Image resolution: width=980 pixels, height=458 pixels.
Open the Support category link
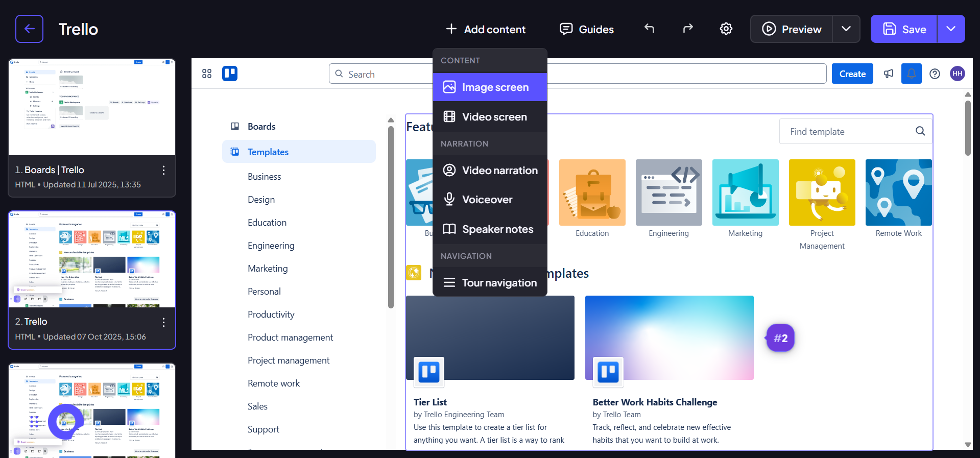pyautogui.click(x=263, y=429)
